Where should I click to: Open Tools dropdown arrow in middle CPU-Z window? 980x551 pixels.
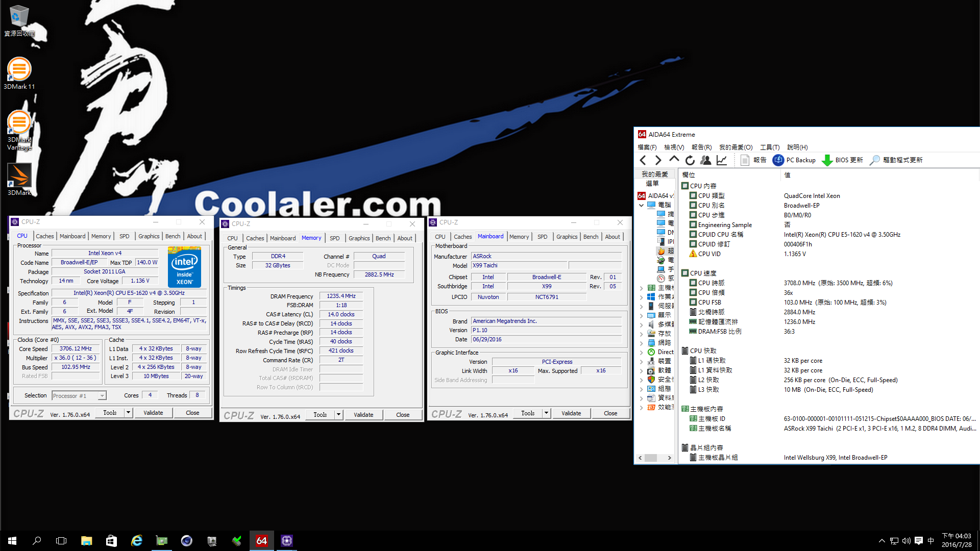(338, 415)
